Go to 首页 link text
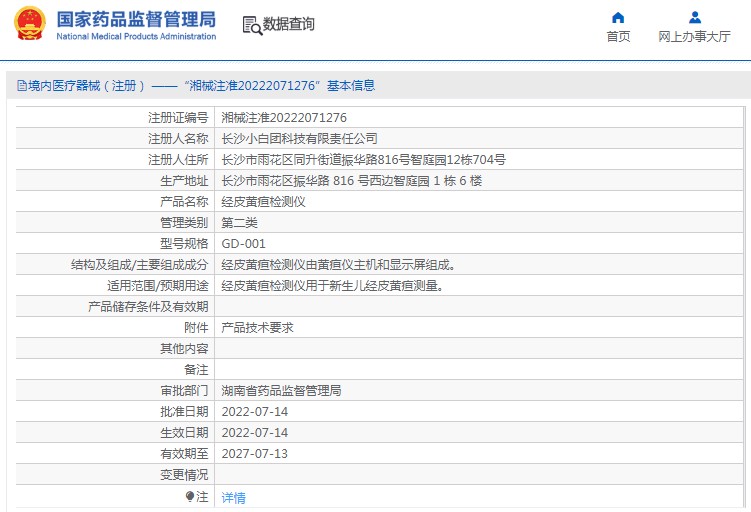The width and height of the screenshot is (751, 512). click(x=618, y=36)
